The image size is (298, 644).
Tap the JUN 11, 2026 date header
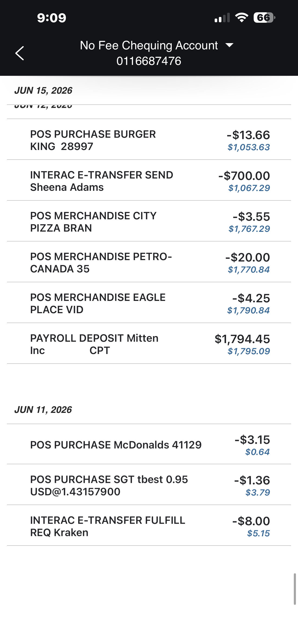(43, 409)
